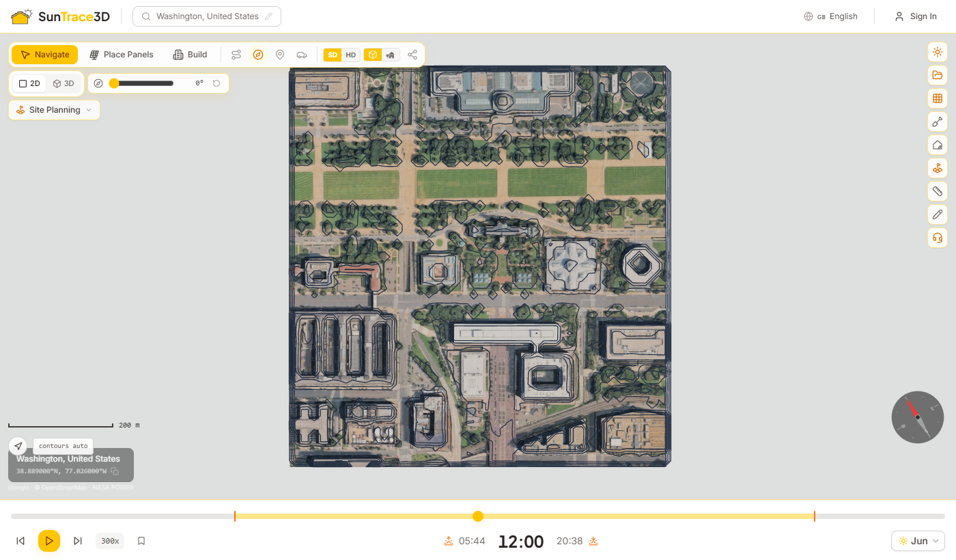Click the 20:38 sunset time text
Screen dimensions: 956x560
point(570,541)
